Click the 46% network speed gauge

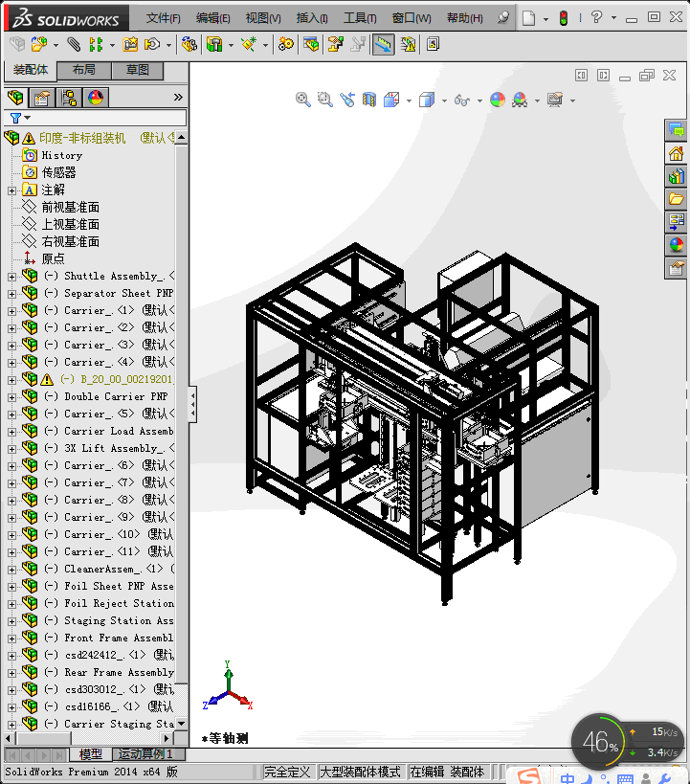[599, 742]
